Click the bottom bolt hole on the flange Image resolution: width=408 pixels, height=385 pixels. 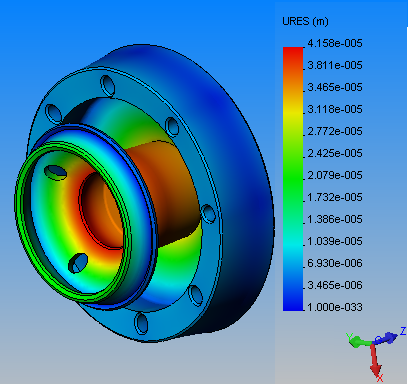click(141, 323)
